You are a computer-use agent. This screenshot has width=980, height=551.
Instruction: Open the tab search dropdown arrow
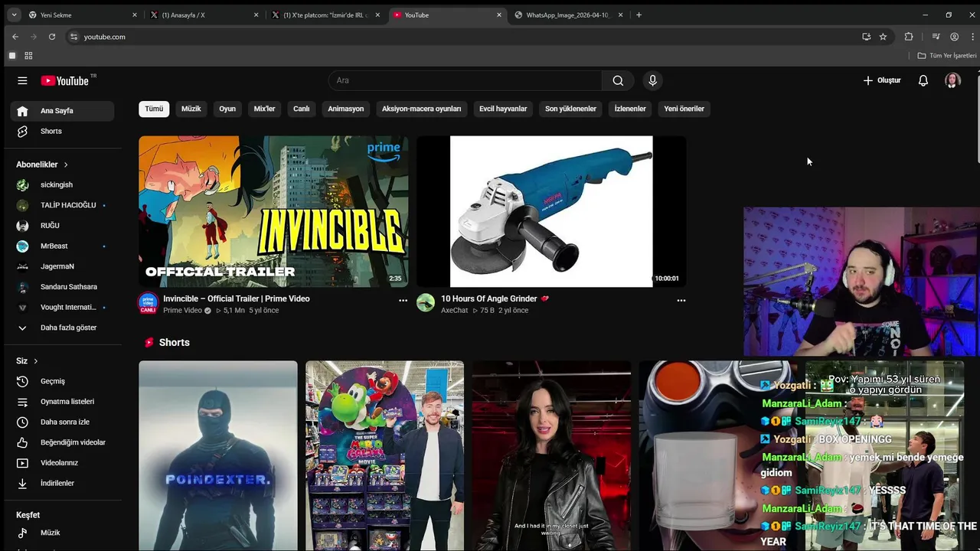[x=14, y=15]
